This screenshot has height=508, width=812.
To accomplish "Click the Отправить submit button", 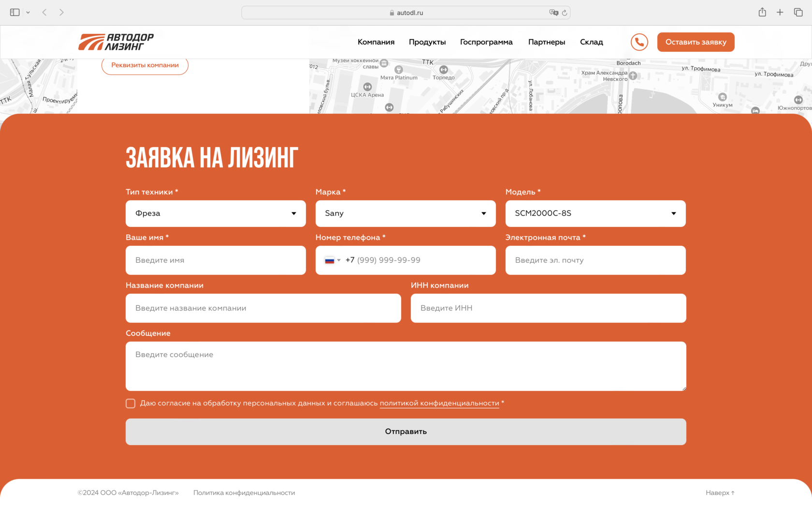I will pos(406,432).
